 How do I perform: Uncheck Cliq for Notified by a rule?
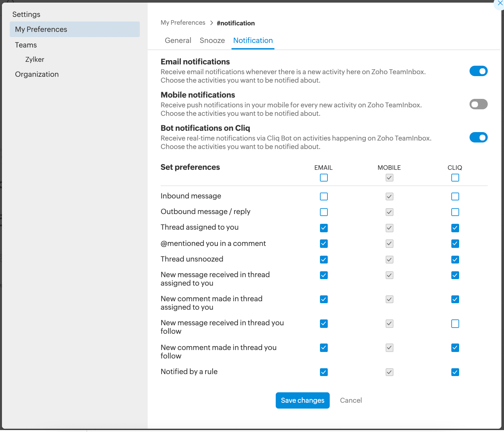[x=455, y=372]
